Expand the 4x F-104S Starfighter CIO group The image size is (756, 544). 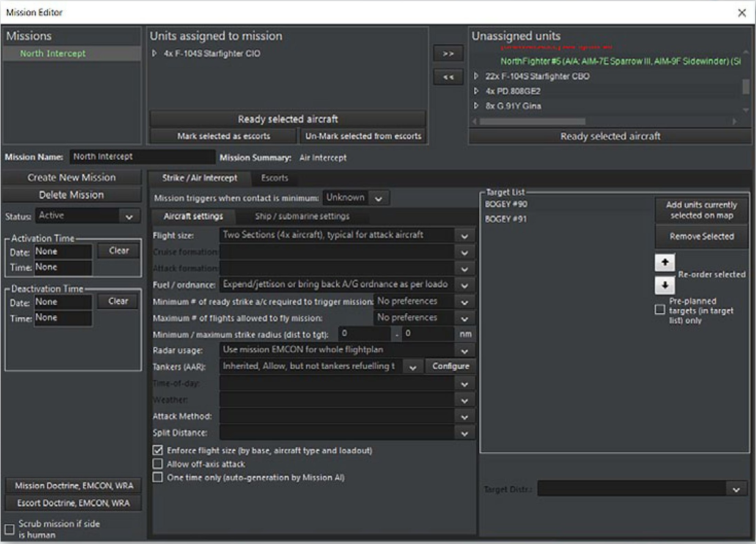(155, 54)
